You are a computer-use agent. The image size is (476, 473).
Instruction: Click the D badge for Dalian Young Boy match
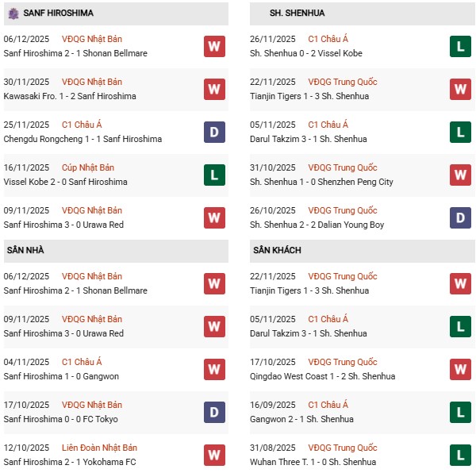click(x=461, y=217)
